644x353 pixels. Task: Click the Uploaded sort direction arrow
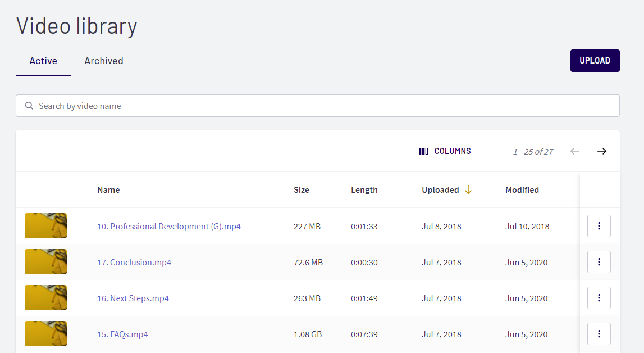click(x=468, y=190)
